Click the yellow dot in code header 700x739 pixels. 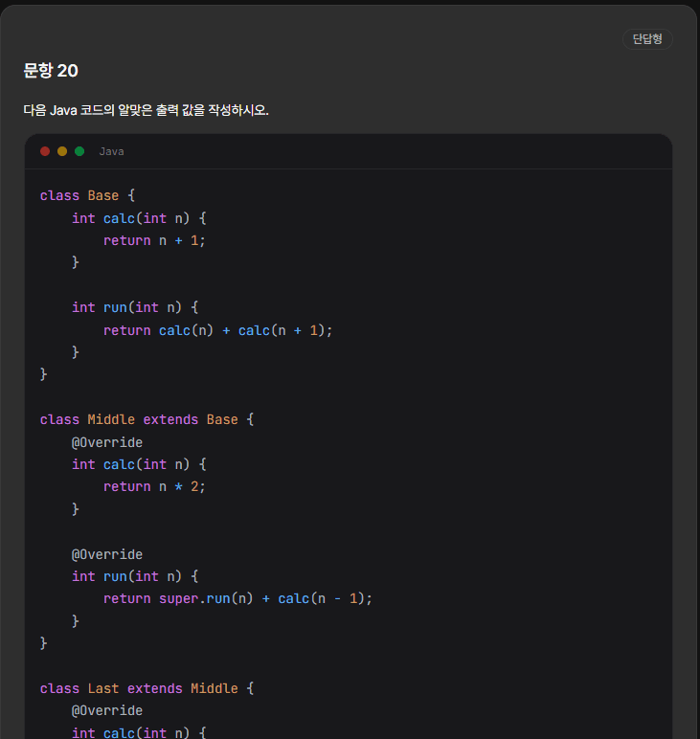(62, 151)
